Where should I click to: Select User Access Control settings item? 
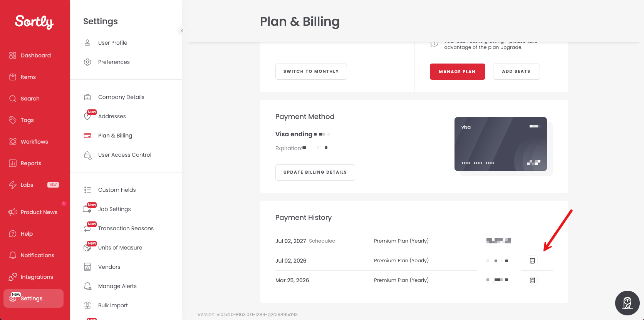(x=125, y=155)
